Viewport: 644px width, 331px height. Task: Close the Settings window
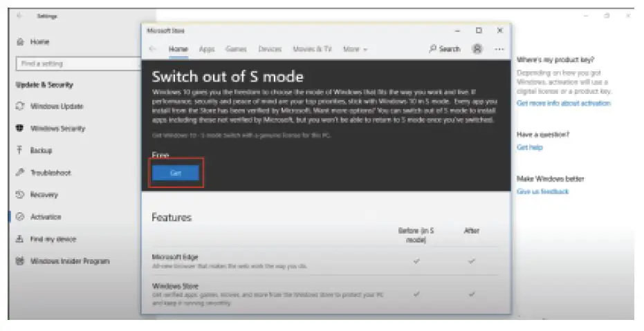tap(628, 16)
